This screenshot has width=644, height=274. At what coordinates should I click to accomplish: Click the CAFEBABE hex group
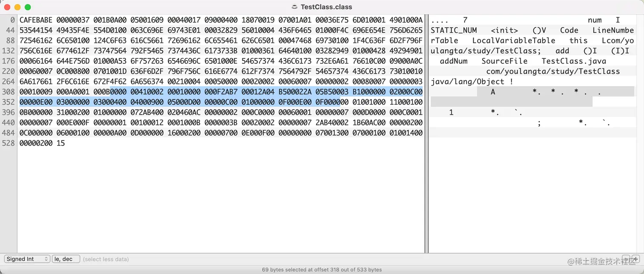[36, 20]
